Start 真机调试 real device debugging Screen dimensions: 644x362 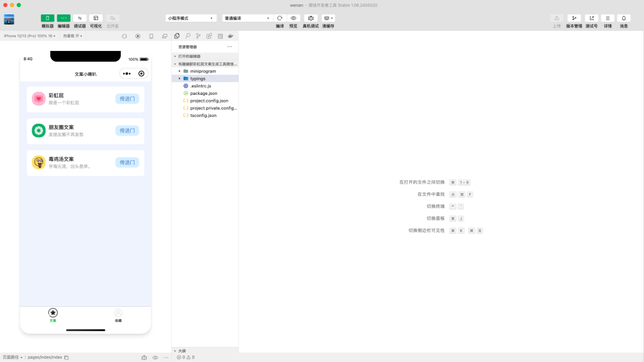coord(311,18)
